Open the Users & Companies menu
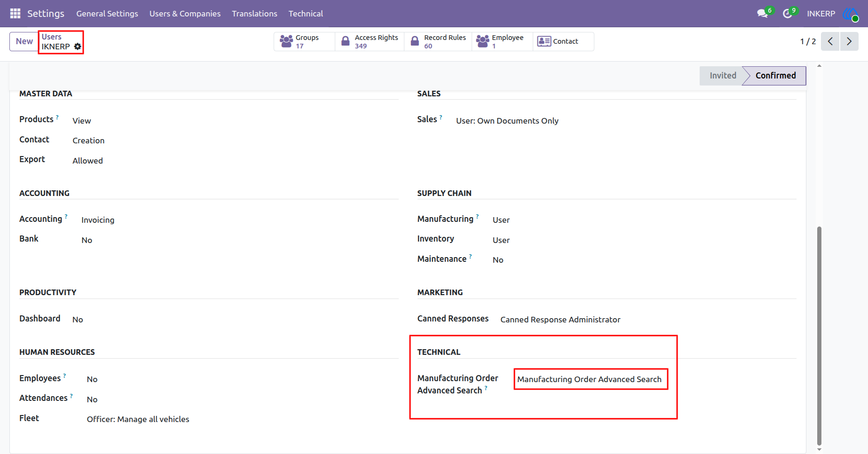 click(185, 14)
